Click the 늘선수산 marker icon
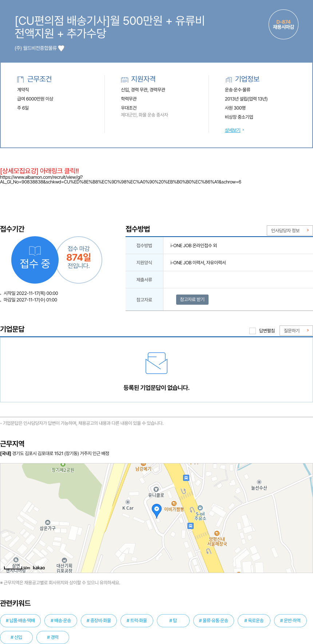This screenshot has height=644, width=313. 259,482
